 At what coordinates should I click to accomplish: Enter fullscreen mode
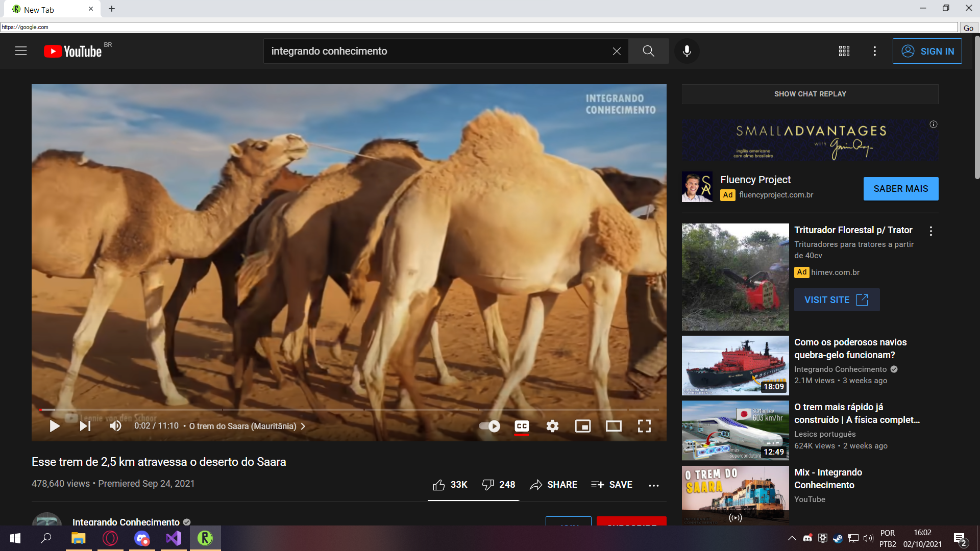644,426
